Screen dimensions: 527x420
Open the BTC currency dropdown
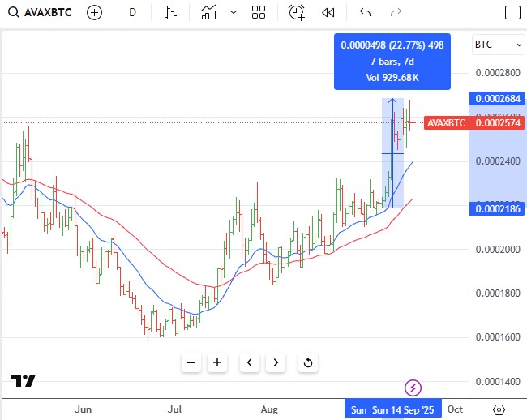pyautogui.click(x=498, y=45)
